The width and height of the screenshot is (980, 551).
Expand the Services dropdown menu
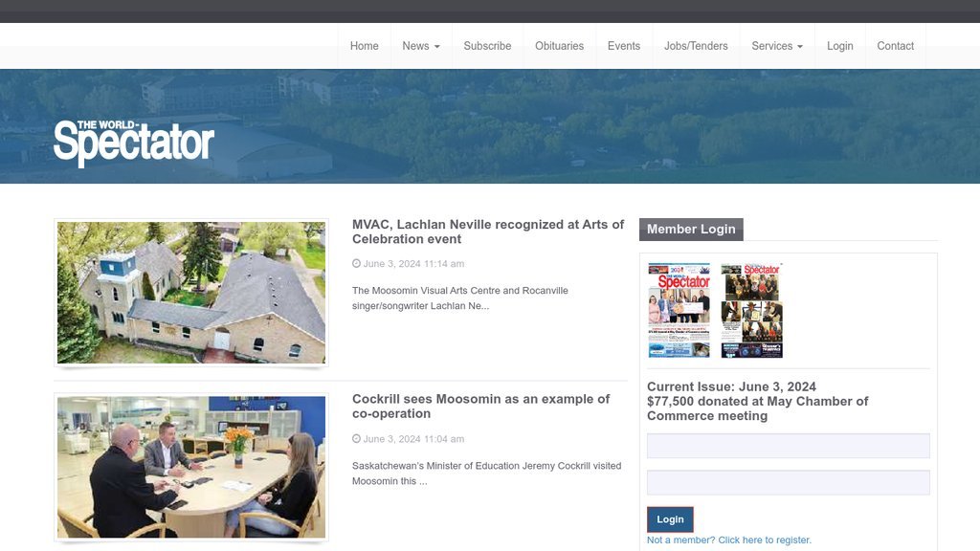(776, 46)
